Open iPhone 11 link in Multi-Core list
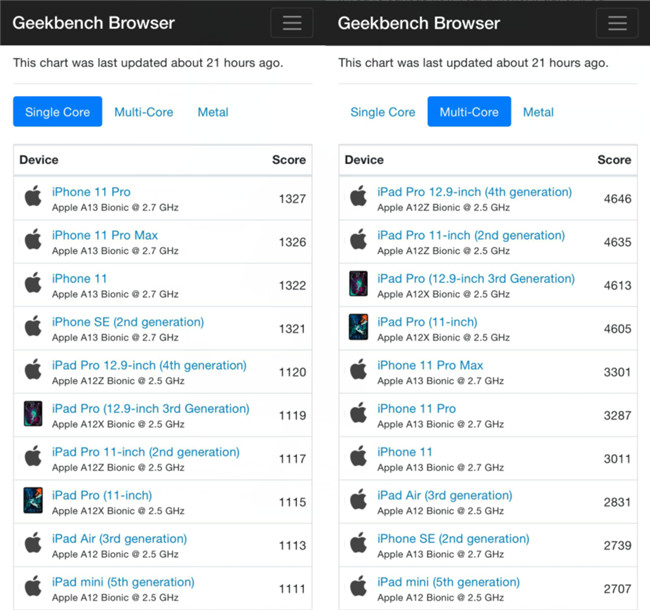Screen dimensions: 650x610 tap(405, 452)
